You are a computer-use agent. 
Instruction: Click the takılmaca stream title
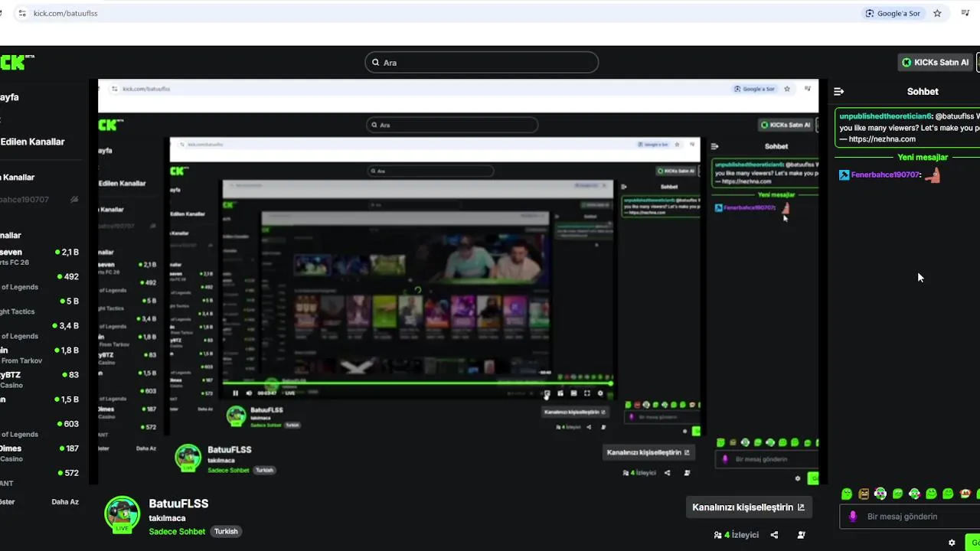click(167, 518)
